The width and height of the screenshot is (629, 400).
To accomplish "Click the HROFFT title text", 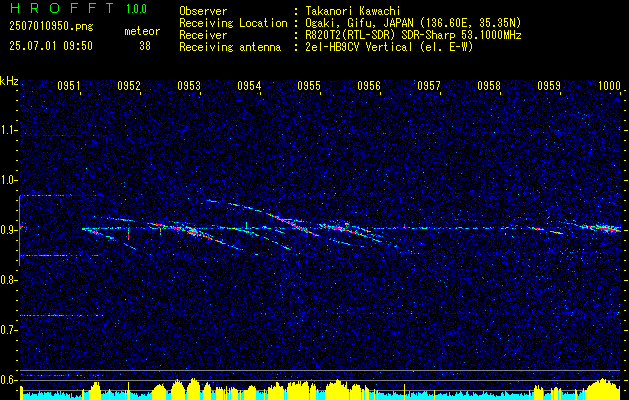I will [62, 8].
